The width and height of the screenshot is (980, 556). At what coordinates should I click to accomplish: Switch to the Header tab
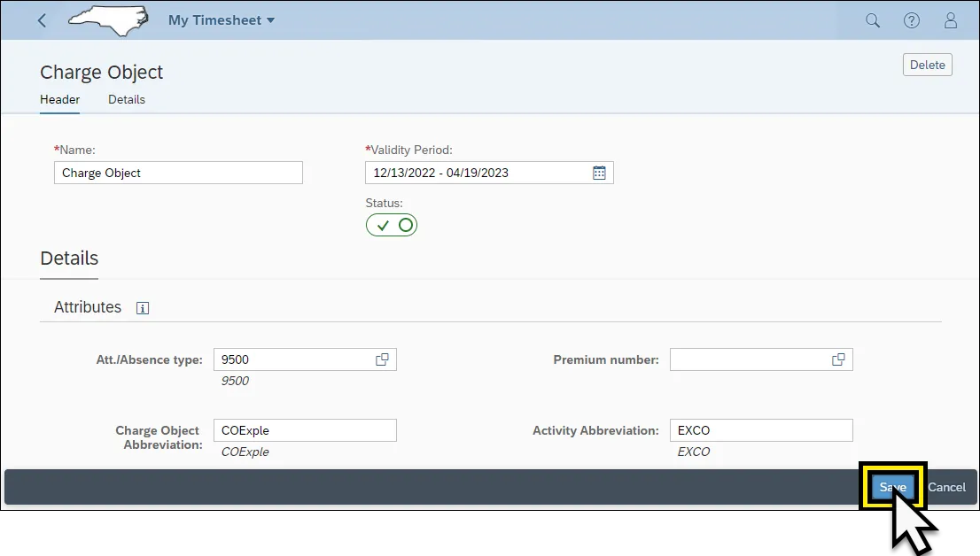60,100
